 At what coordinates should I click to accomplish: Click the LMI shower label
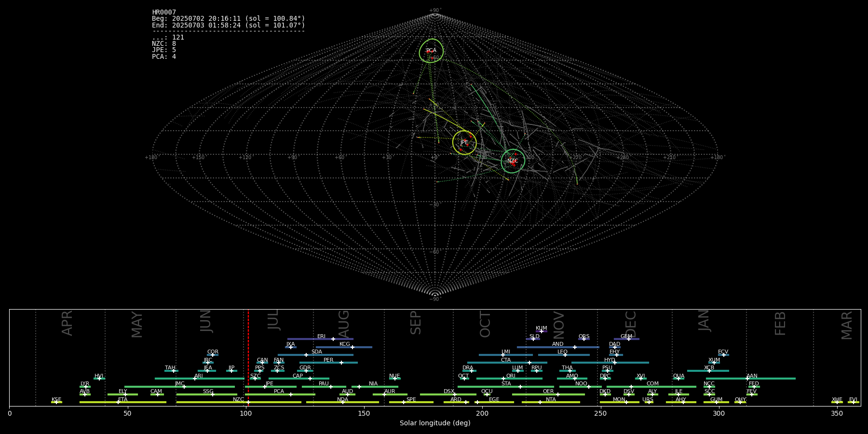(505, 352)
